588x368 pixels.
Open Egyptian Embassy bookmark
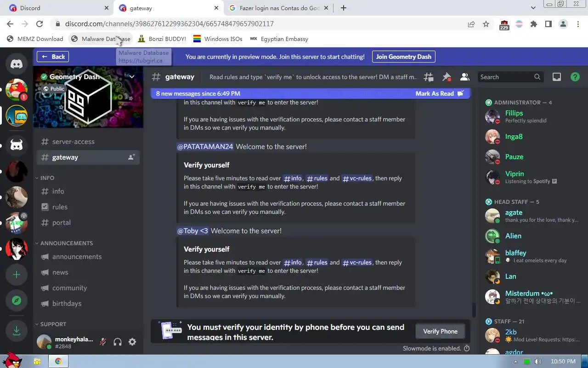(x=279, y=39)
